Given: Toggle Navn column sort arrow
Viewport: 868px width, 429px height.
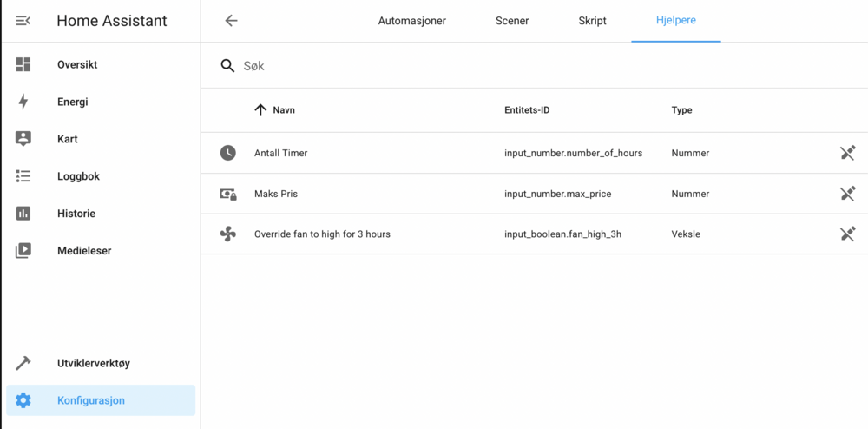Looking at the screenshot, I should pos(260,110).
